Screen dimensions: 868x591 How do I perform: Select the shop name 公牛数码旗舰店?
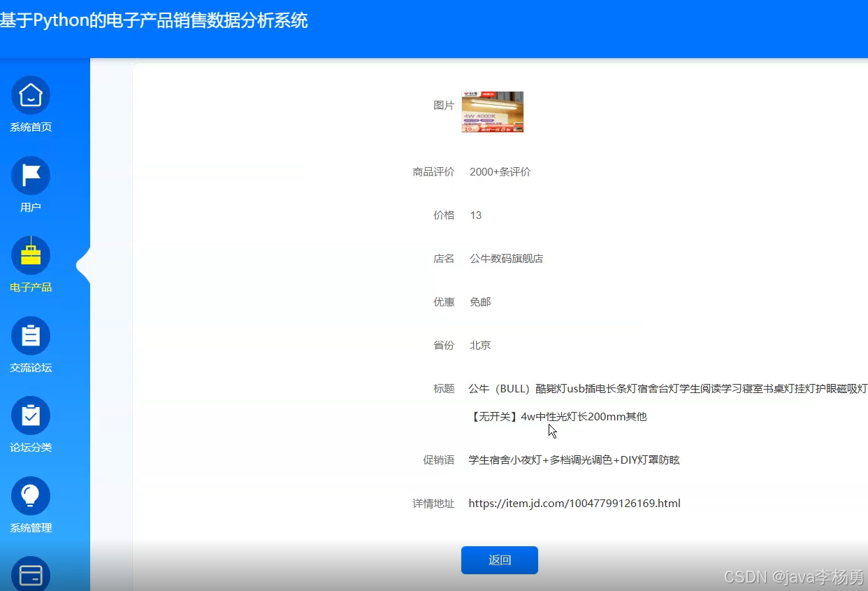[x=507, y=259]
